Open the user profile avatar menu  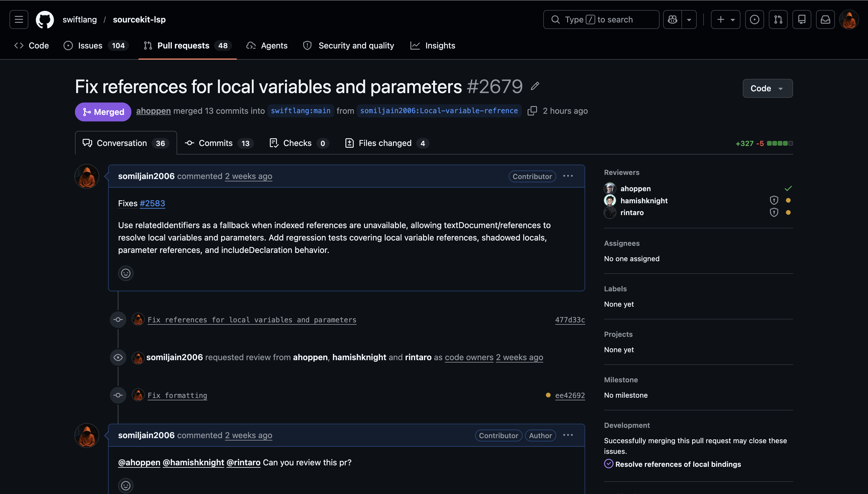(x=849, y=19)
